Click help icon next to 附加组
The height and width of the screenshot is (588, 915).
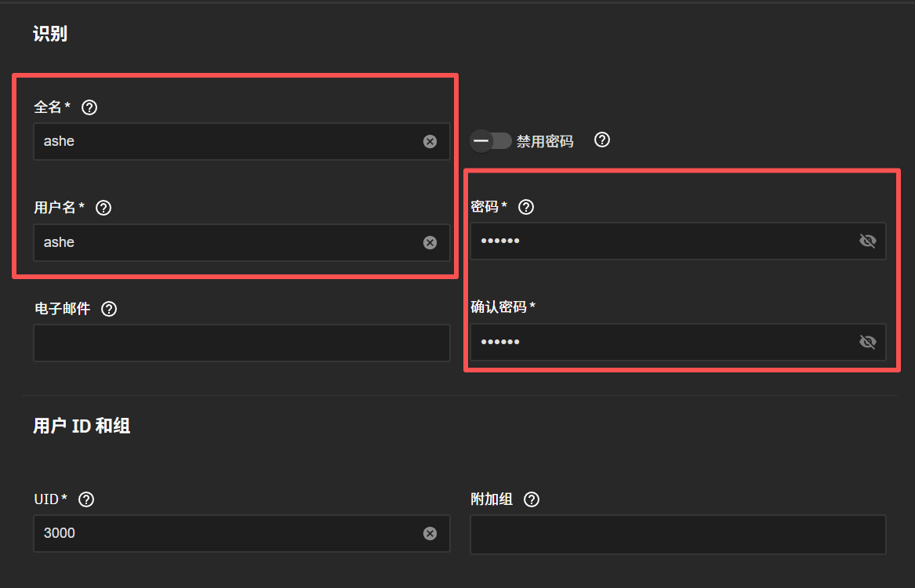532,499
